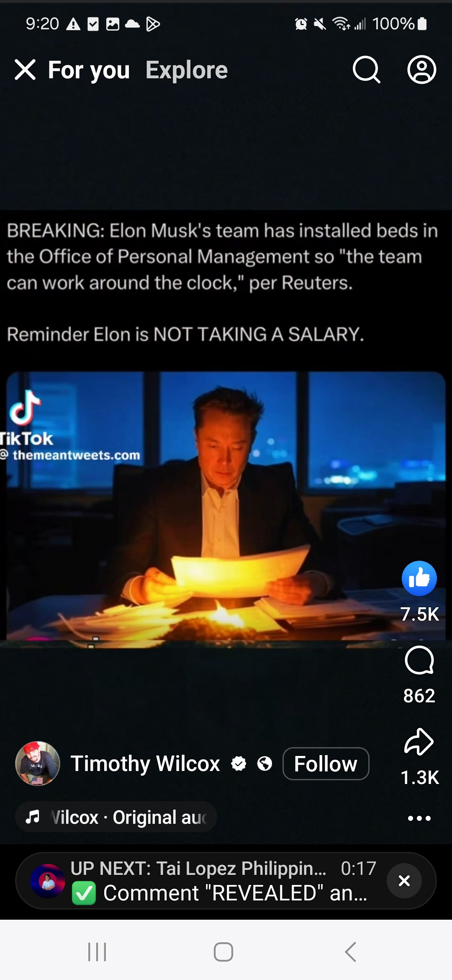Image resolution: width=452 pixels, height=980 pixels.
Task: Like the video with thumbs-up icon
Action: [419, 578]
